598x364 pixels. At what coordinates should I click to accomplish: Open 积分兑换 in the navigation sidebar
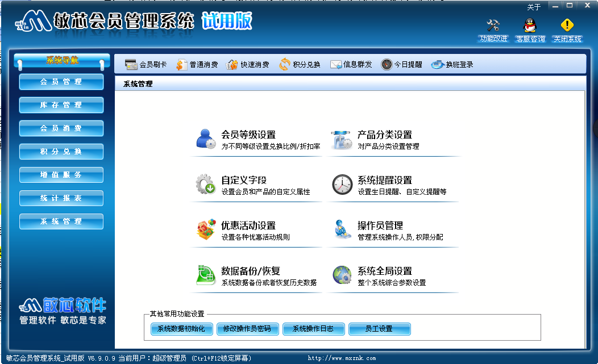[61, 152]
